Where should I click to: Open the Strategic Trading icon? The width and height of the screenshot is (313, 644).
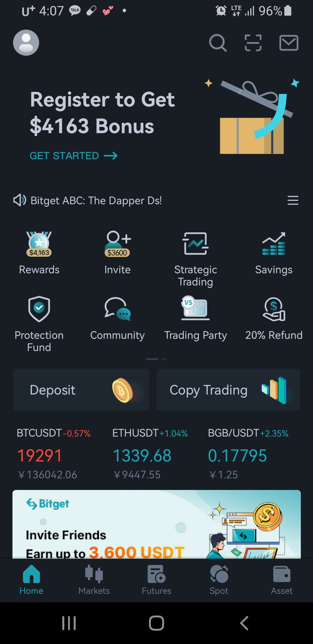click(x=196, y=244)
